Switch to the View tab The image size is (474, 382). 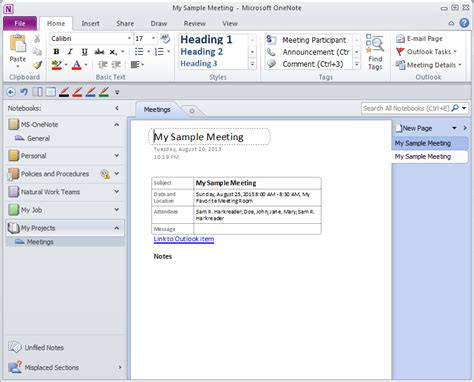tap(230, 23)
